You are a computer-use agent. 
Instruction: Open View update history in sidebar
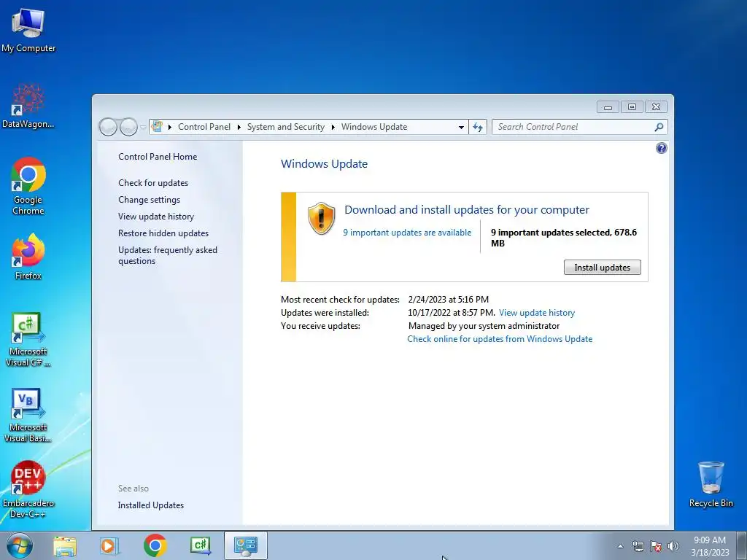coord(156,216)
